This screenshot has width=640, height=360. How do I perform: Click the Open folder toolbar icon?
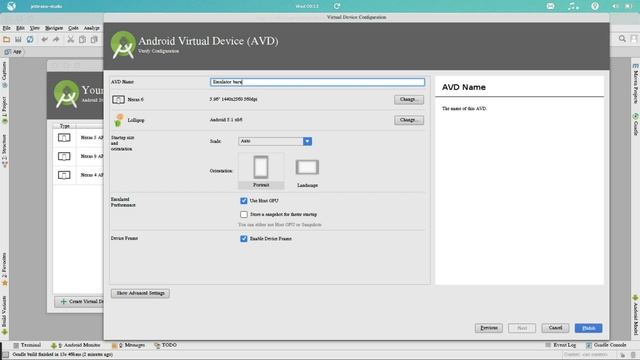point(7,40)
